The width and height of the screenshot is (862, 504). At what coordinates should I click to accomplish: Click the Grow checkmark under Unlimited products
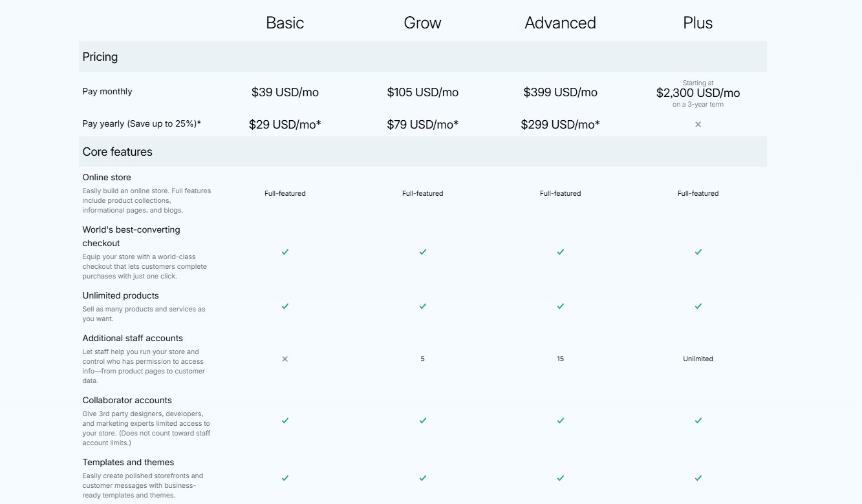[422, 306]
